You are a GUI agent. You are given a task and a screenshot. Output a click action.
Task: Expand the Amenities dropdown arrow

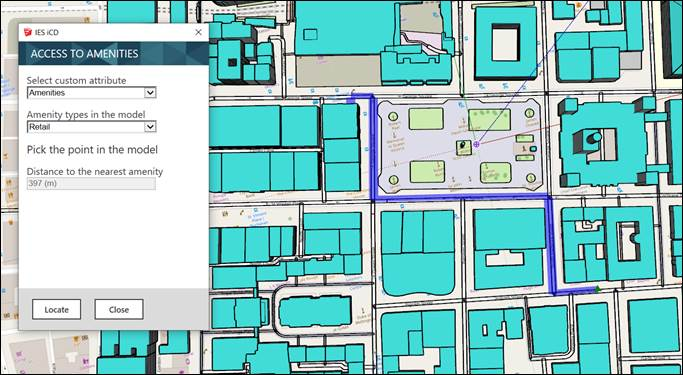pos(150,93)
